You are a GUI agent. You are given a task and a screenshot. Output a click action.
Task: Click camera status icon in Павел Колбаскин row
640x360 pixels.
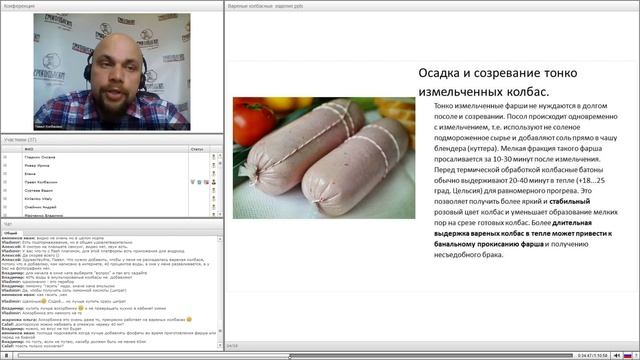pyautogui.click(x=199, y=182)
